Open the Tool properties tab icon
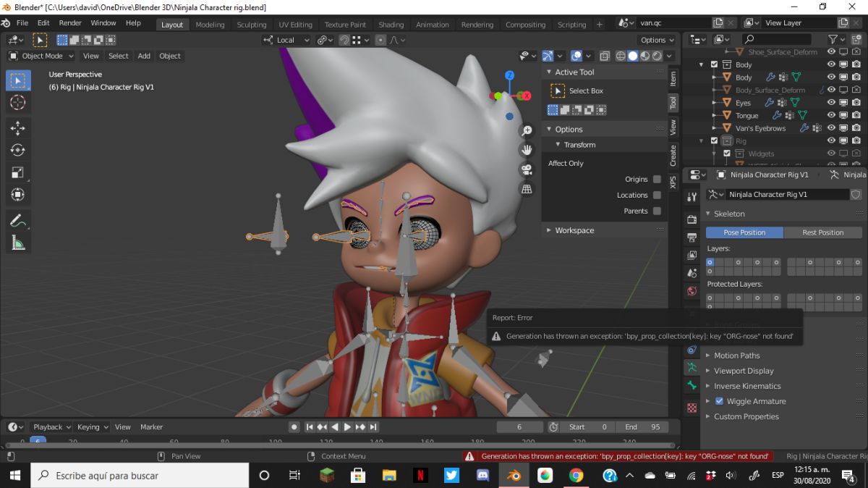Viewport: 868px width, 488px height. (x=692, y=197)
